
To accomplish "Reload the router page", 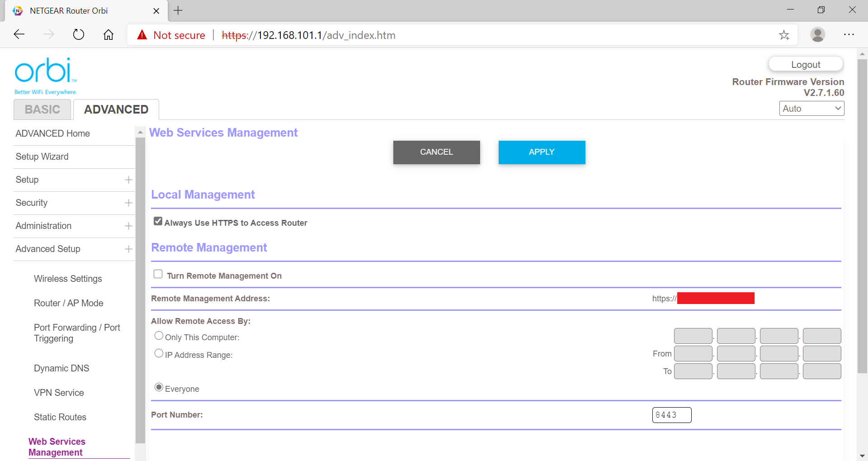I will point(79,35).
